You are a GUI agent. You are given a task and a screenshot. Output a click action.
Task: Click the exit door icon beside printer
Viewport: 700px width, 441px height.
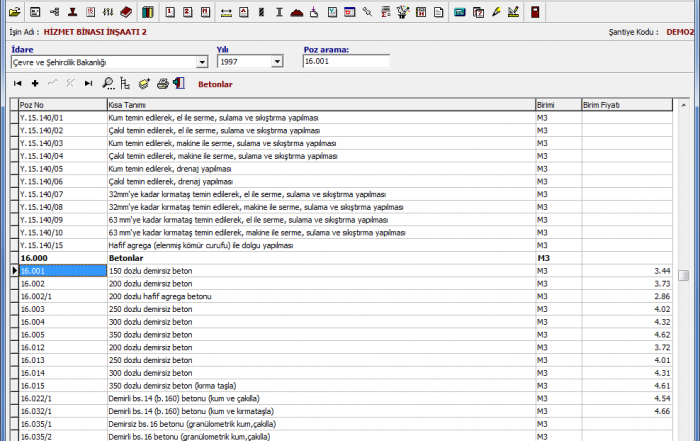pos(179,84)
